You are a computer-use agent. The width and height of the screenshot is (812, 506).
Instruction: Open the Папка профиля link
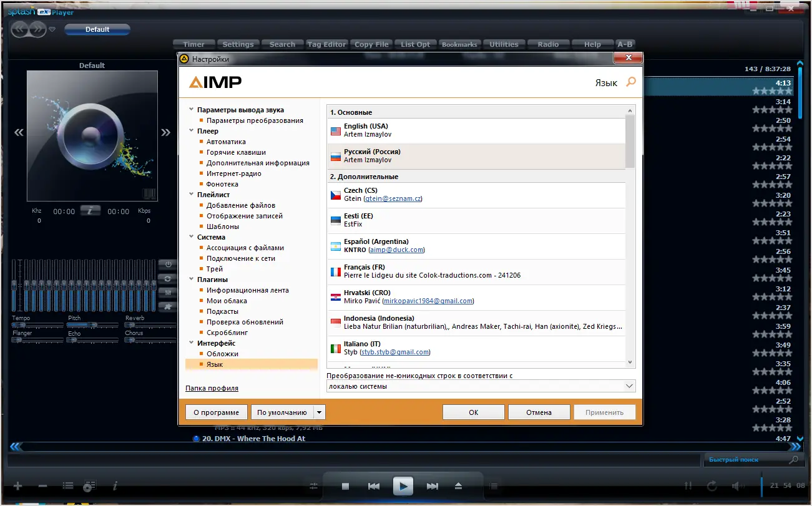click(x=212, y=388)
